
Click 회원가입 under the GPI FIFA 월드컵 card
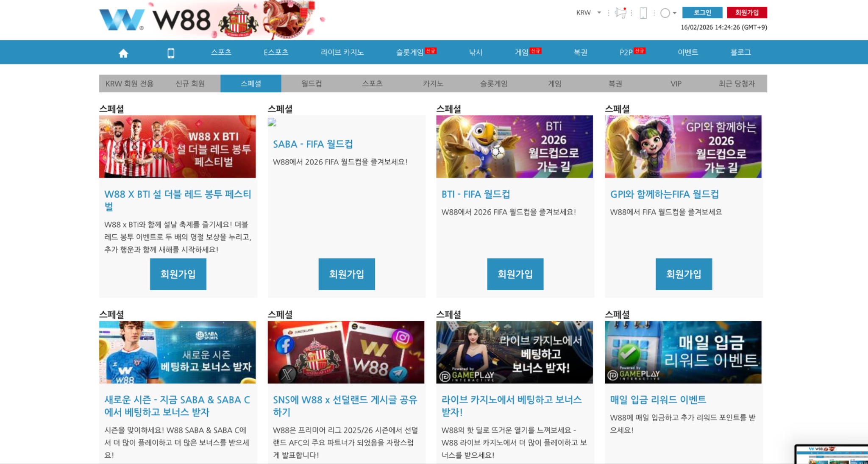[x=684, y=274]
